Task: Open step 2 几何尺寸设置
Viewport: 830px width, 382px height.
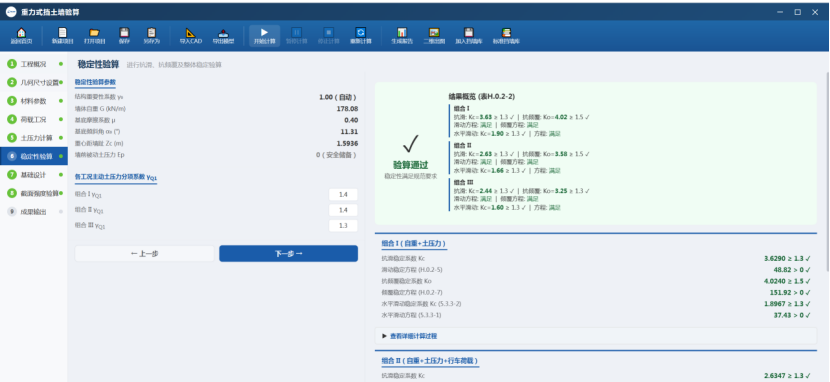Action: [x=34, y=83]
